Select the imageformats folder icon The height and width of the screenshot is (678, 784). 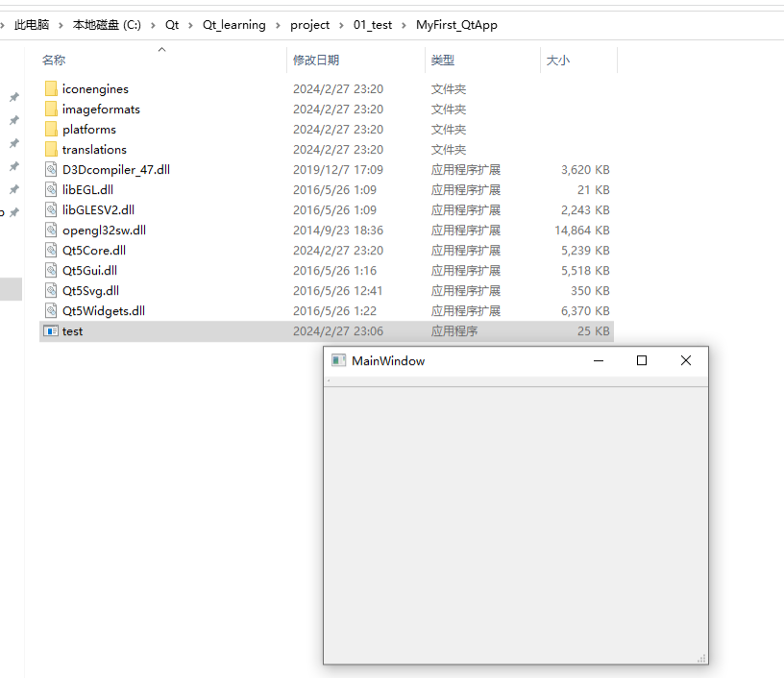point(51,109)
